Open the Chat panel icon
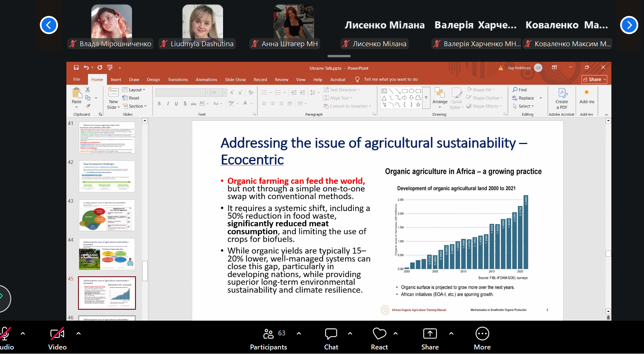Viewport: 644px width, 354px height. coord(331,334)
